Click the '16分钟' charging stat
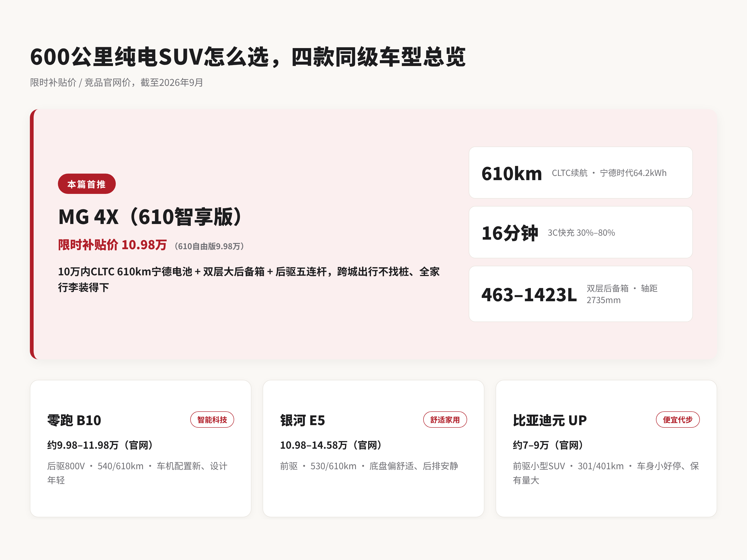 tap(510, 233)
